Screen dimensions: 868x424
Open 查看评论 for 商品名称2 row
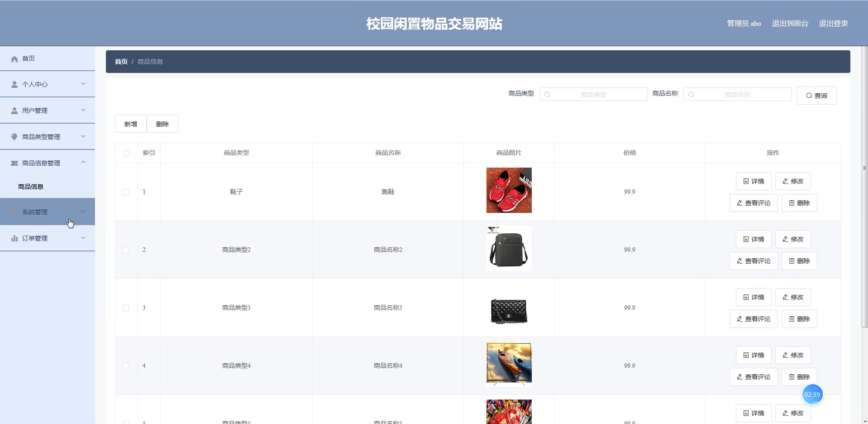point(754,261)
